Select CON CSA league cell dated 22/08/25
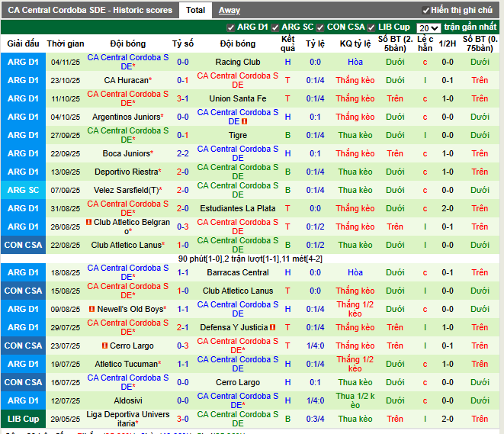This screenshot has width=504, height=434. (x=23, y=245)
